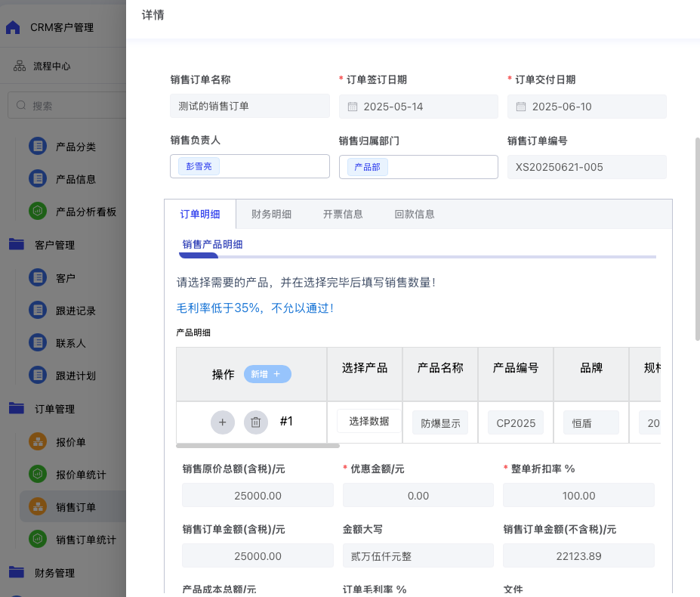Viewport: 700px width, 597px height.
Task: Click the 防爆显示 product name cell
Action: pyautogui.click(x=440, y=422)
